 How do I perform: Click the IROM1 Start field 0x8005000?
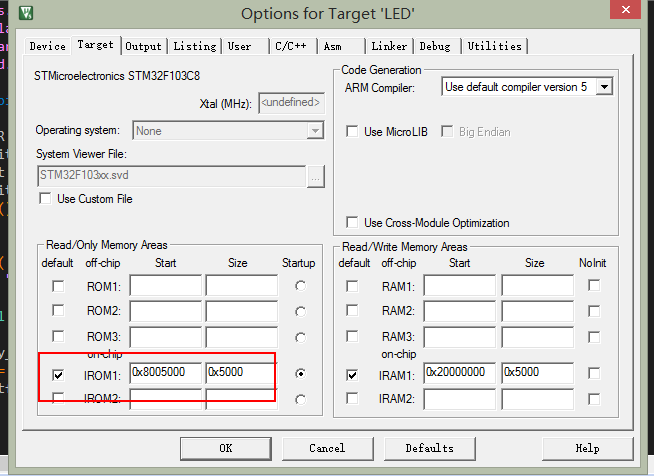pos(166,373)
